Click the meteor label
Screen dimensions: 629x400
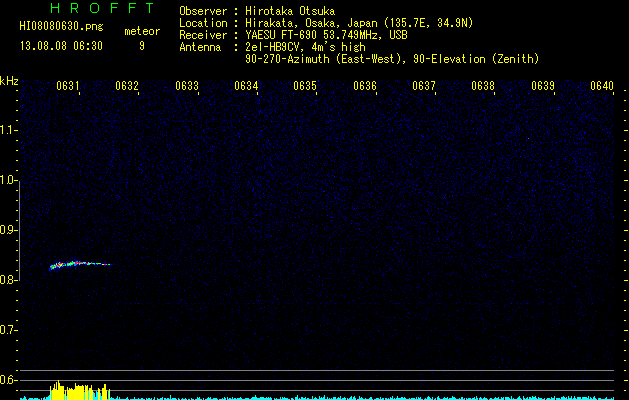142,31
